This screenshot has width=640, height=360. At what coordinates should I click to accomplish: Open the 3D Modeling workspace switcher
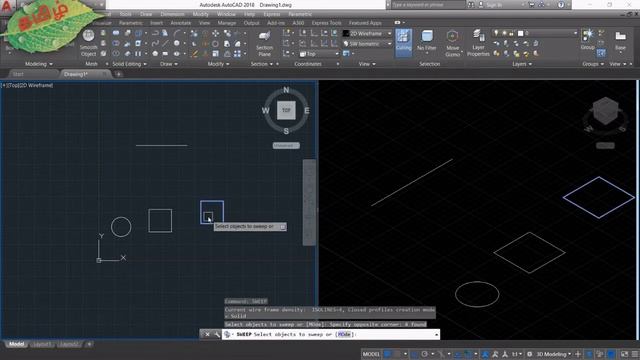click(x=553, y=354)
